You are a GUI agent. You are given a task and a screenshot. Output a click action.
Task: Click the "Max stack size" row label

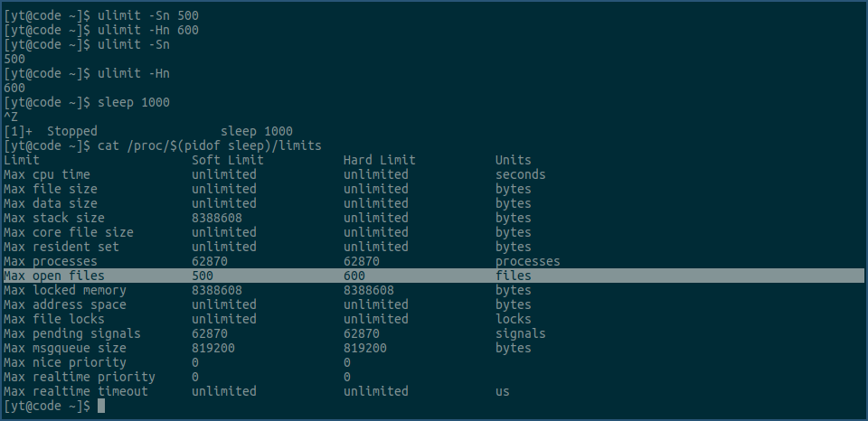[x=54, y=218]
